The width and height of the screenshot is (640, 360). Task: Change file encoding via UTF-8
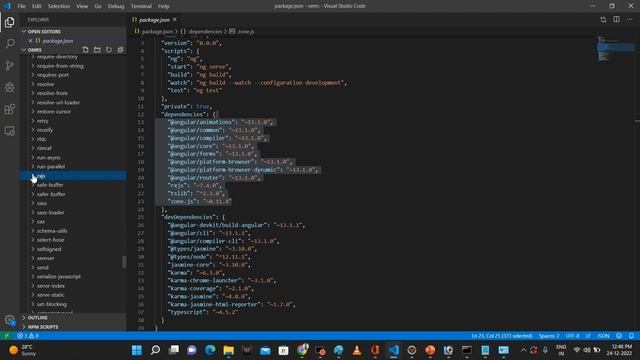click(x=572, y=336)
